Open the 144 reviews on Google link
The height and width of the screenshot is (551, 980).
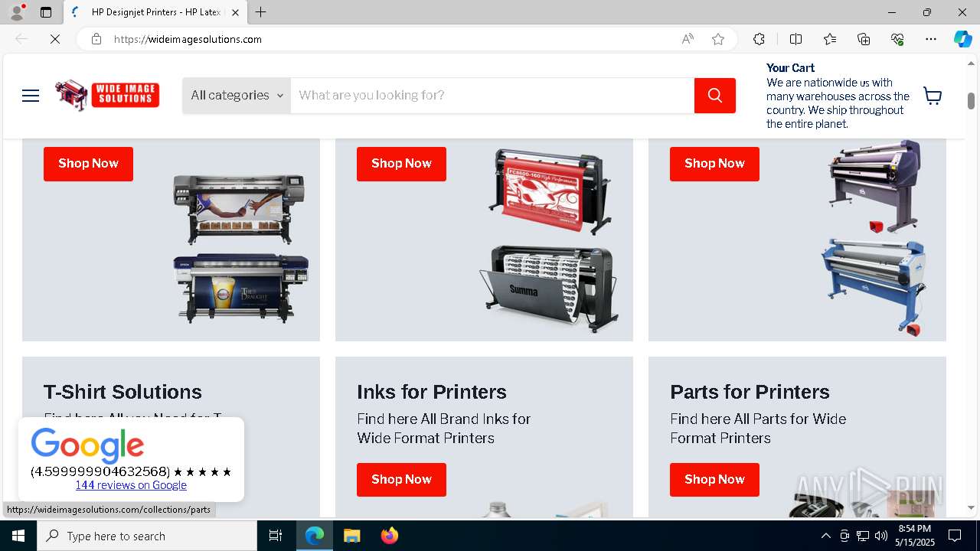131,485
